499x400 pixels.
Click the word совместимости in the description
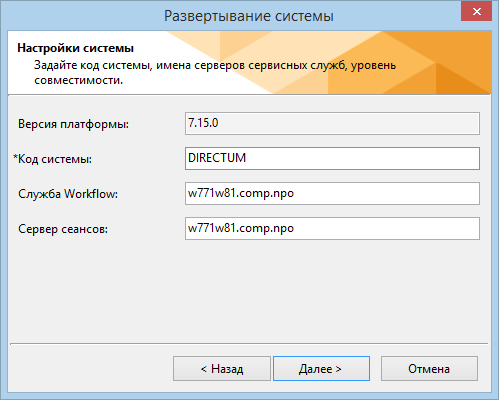pyautogui.click(x=79, y=80)
